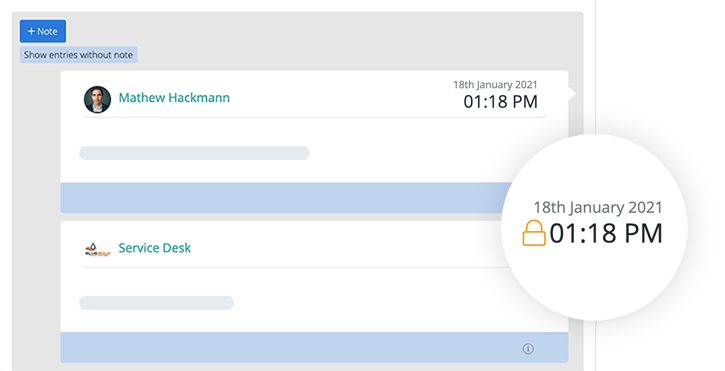The image size is (725, 371).
Task: Select the grey placeholder text bar in Service Desk entry
Action: point(156,303)
